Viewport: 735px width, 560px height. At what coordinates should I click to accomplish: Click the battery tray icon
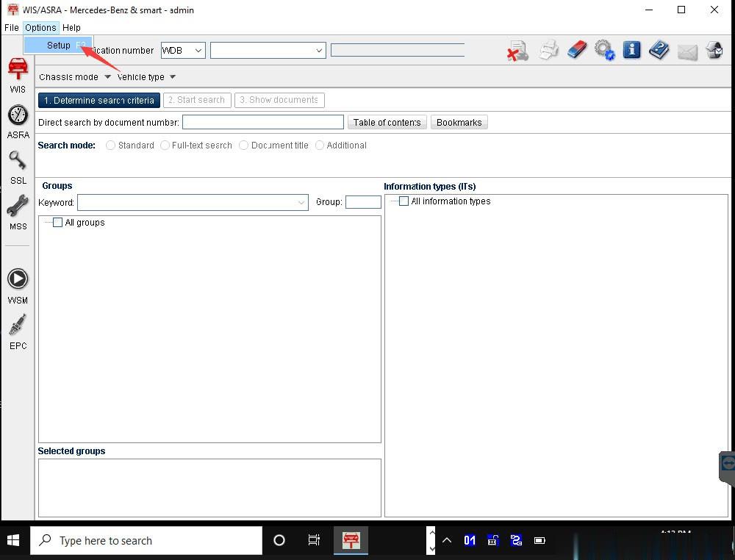pyautogui.click(x=539, y=540)
